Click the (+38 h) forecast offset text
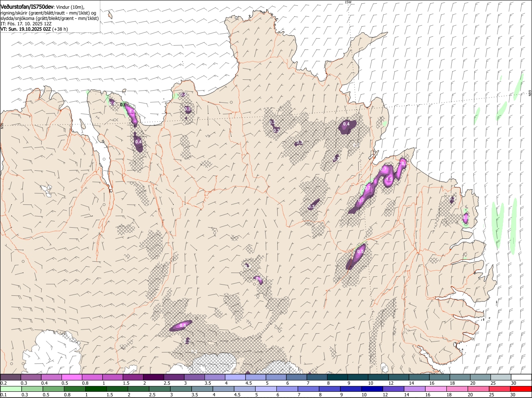 pyautogui.click(x=60, y=29)
